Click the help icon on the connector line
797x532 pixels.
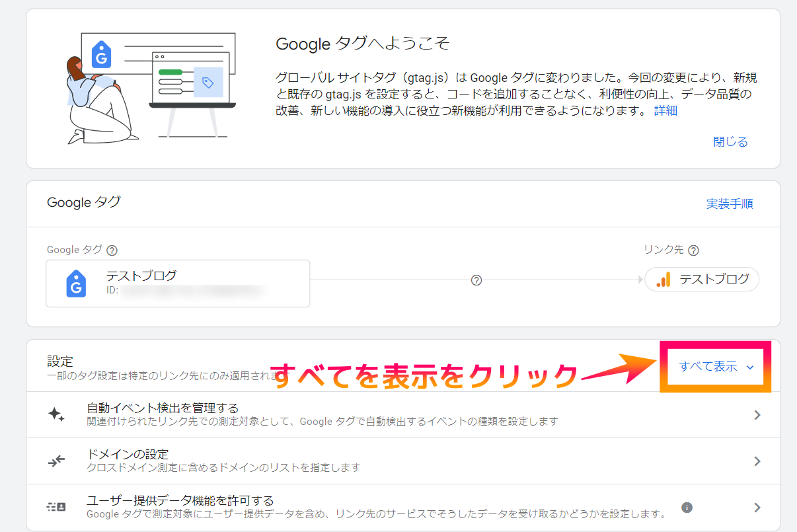click(476, 280)
